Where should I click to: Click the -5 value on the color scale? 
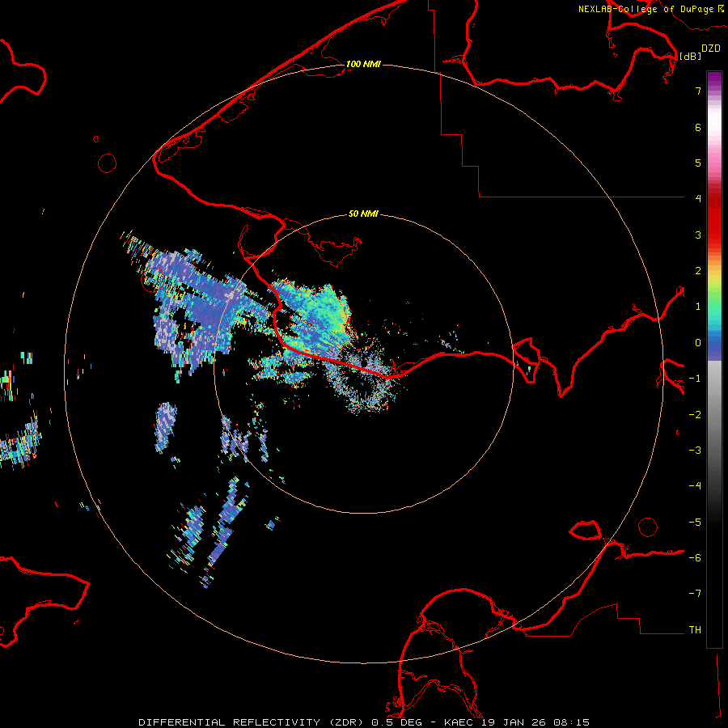click(x=695, y=523)
